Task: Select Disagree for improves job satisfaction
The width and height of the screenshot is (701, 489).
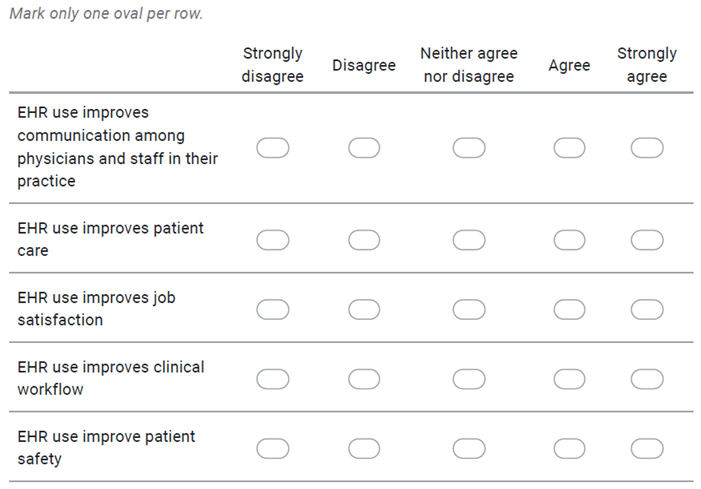Action: click(x=364, y=309)
